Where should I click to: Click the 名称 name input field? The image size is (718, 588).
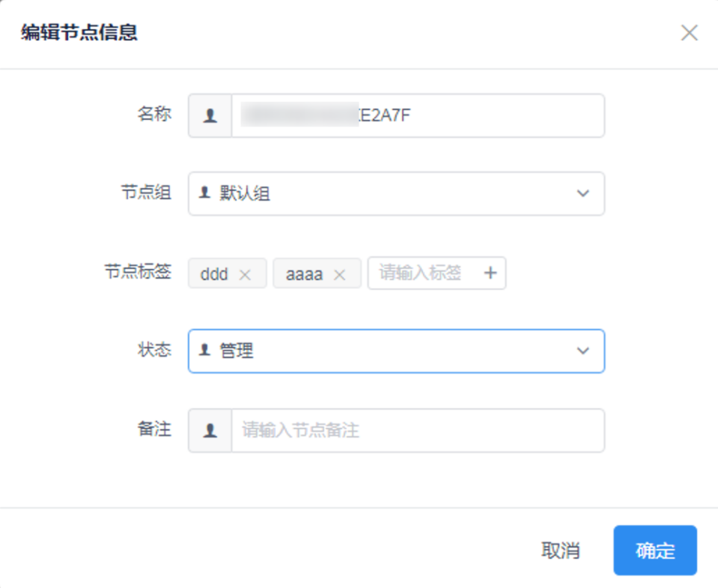pyautogui.click(x=412, y=115)
